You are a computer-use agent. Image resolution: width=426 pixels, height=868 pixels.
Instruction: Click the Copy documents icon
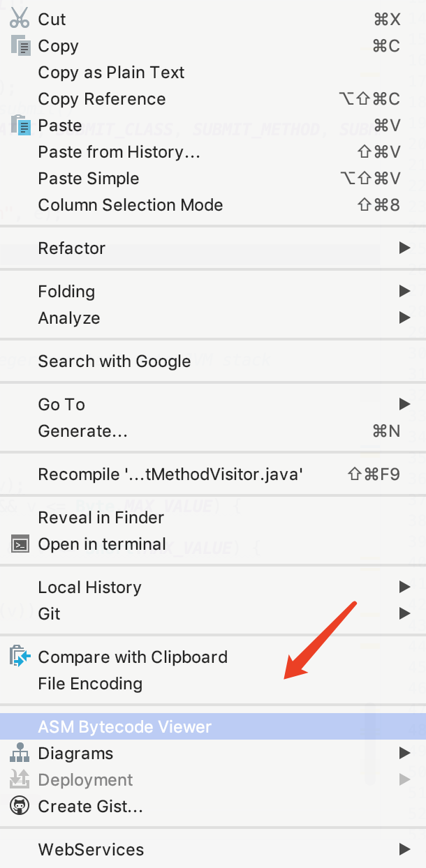click(20, 45)
